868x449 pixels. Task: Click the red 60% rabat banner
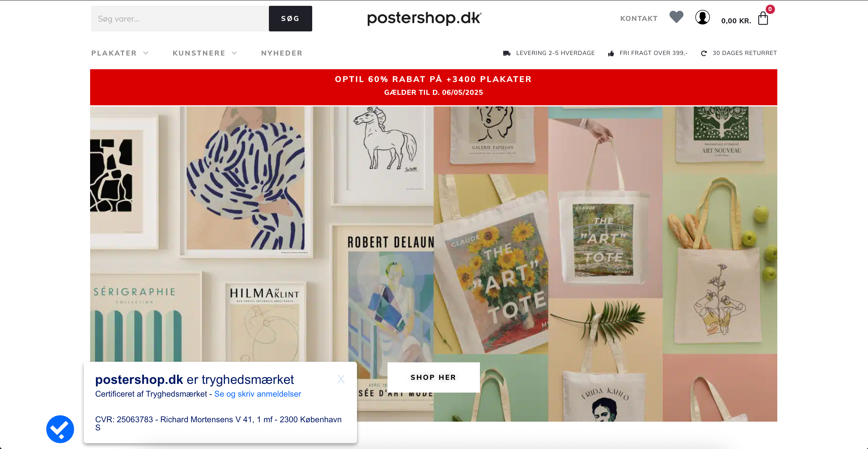433,87
